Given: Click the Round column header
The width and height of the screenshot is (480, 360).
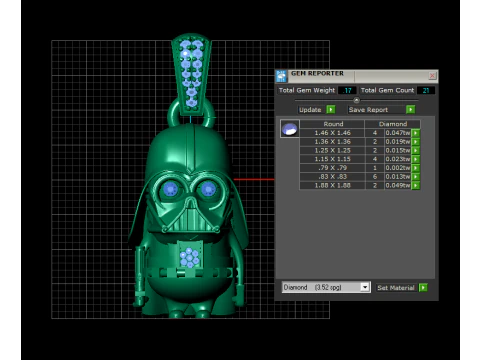Looking at the screenshot, I should (333, 124).
